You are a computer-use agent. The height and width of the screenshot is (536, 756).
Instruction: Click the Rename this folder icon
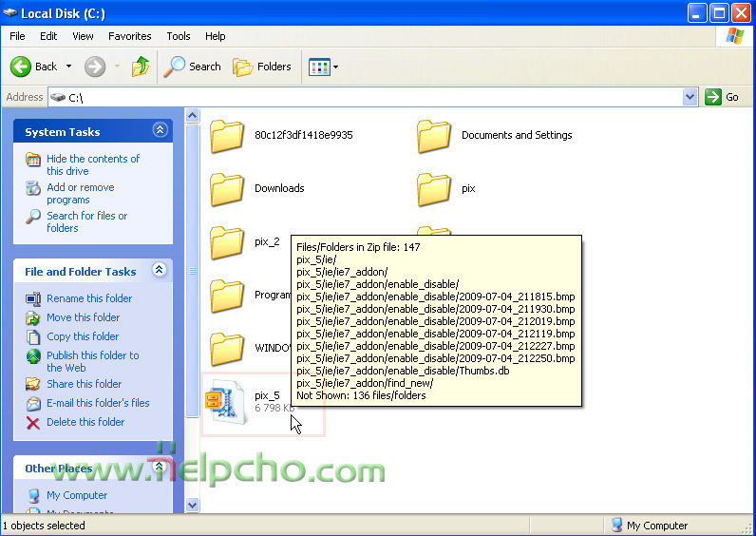(x=33, y=299)
